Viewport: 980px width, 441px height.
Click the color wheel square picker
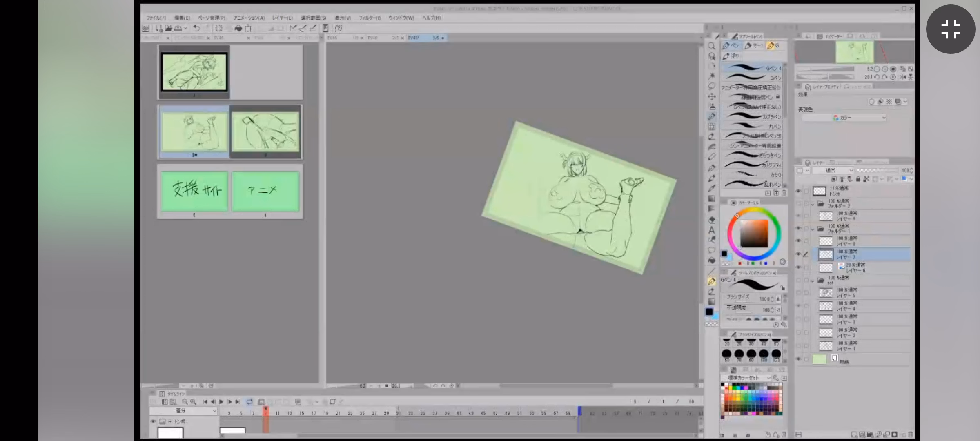(x=754, y=234)
